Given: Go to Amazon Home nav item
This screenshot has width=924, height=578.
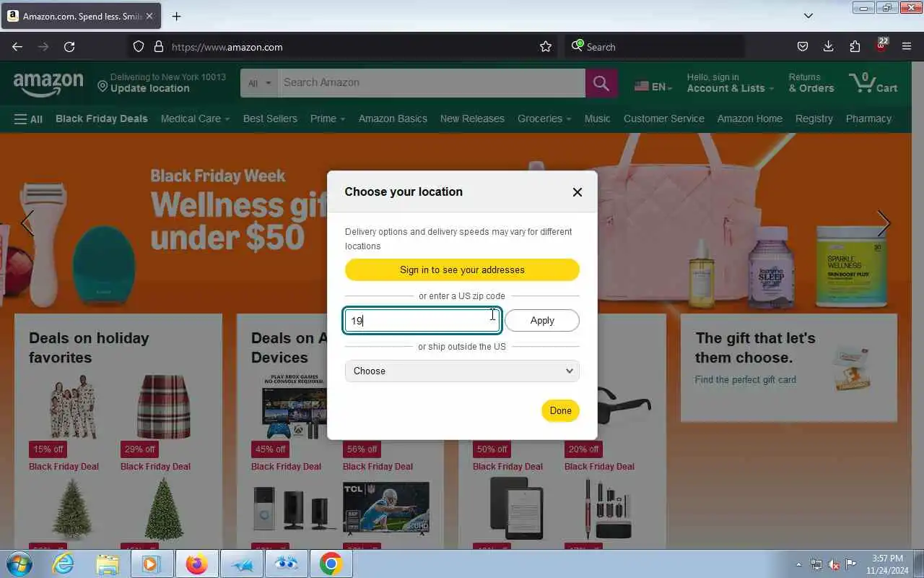Looking at the screenshot, I should pos(749,118).
